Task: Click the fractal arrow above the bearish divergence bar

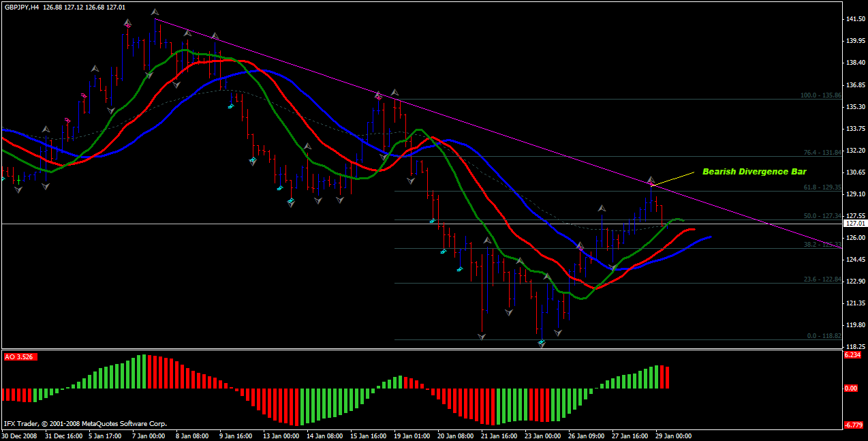Action: click(651, 179)
